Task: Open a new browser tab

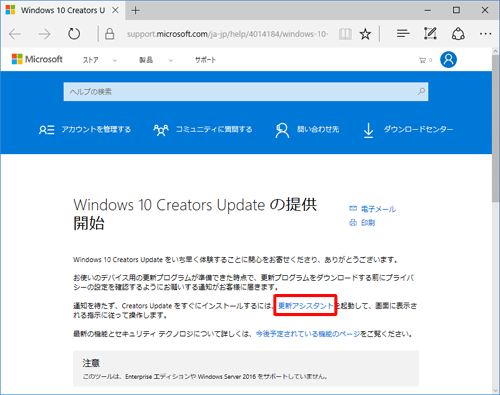Action: (x=135, y=10)
